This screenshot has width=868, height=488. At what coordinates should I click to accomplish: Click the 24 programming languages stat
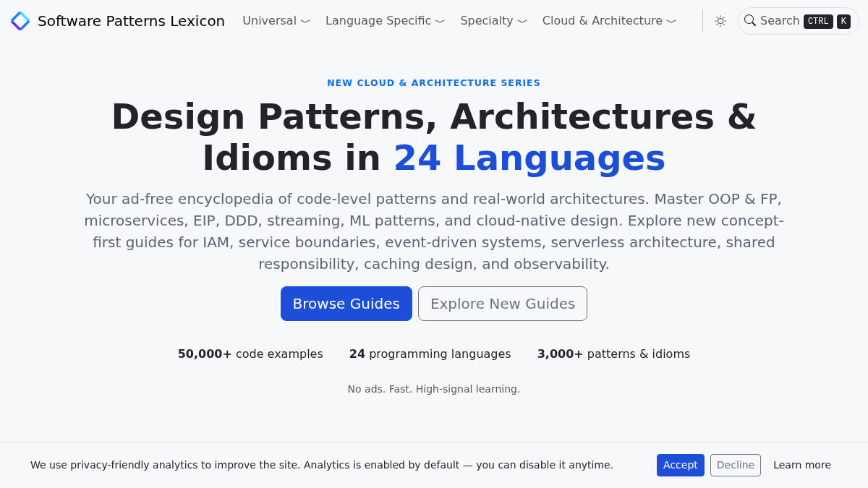(x=430, y=354)
